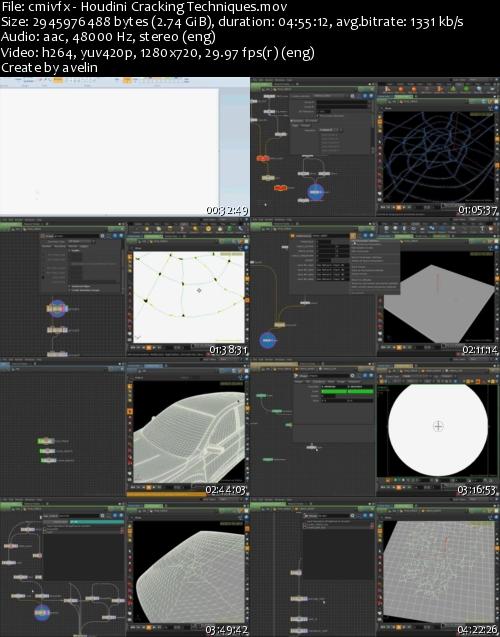500x637 pixels.
Task: Click the blue circular node in the 02:11:14 frame
Action: point(268,340)
